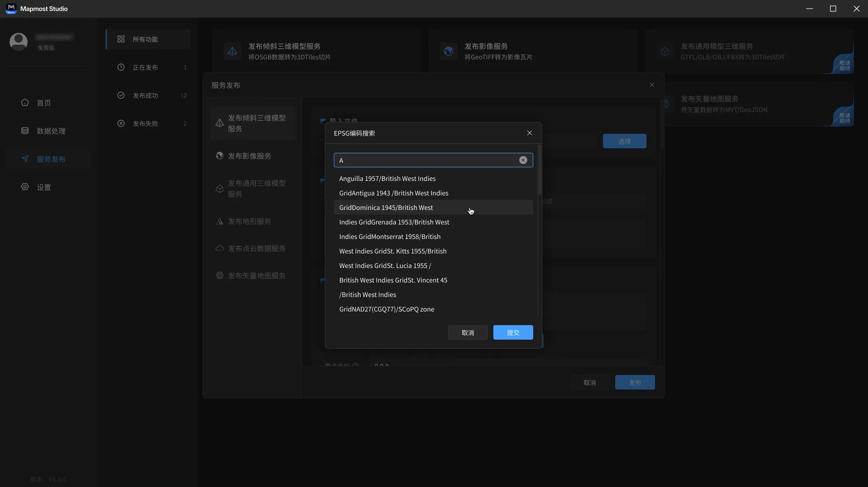Cancel the EPSG search dialog
This screenshot has height=487, width=868.
[468, 332]
